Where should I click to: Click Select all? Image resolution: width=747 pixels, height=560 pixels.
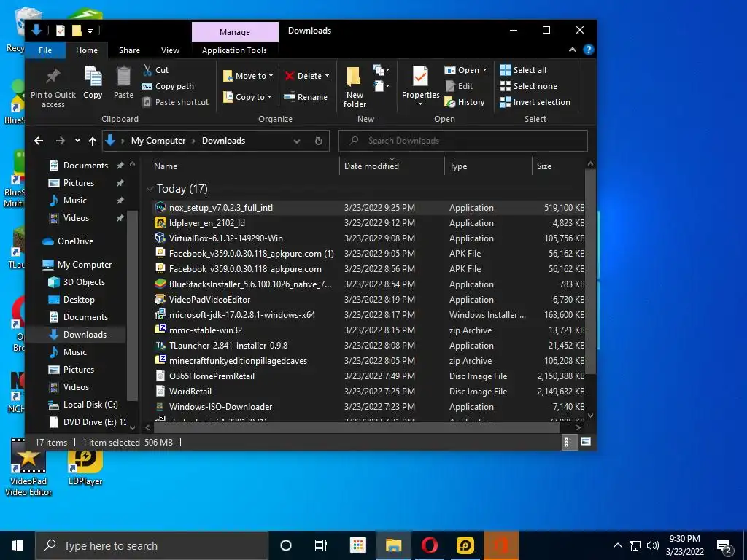[523, 70]
